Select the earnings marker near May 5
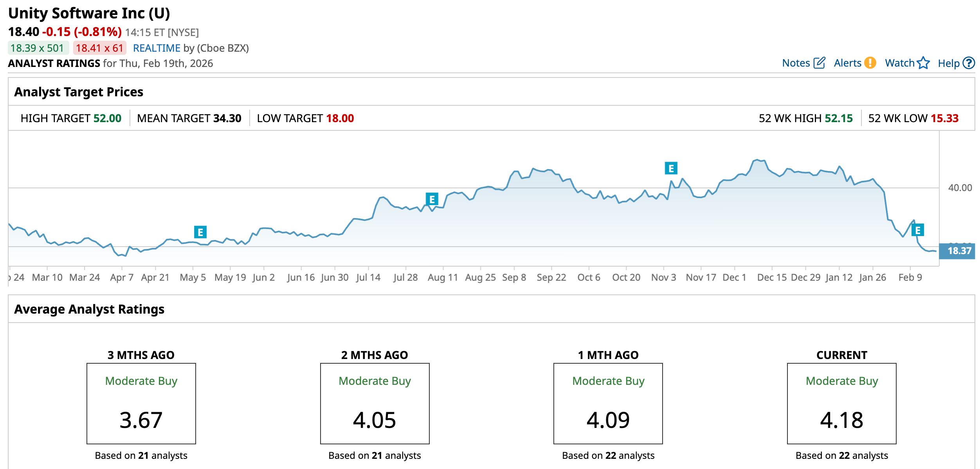This screenshot has height=469, width=980. (x=200, y=232)
